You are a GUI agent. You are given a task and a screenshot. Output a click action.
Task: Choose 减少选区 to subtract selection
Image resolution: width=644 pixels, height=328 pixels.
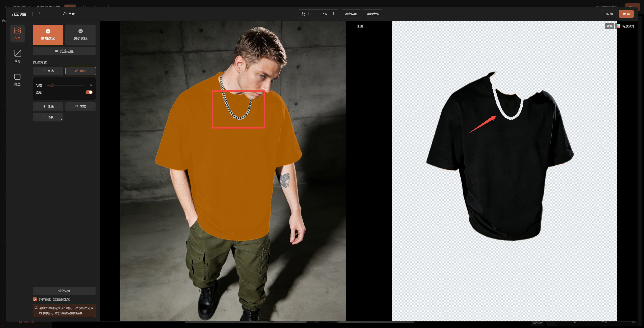80,35
